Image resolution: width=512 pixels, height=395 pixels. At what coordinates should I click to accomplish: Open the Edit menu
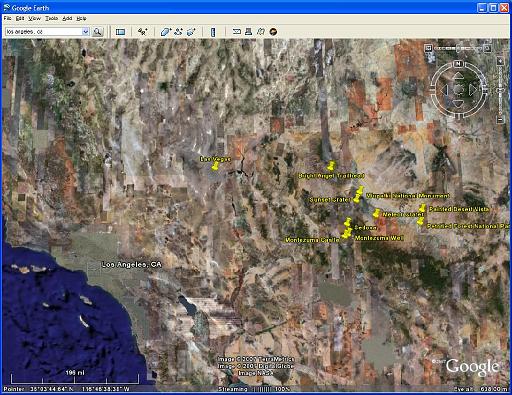(20, 18)
